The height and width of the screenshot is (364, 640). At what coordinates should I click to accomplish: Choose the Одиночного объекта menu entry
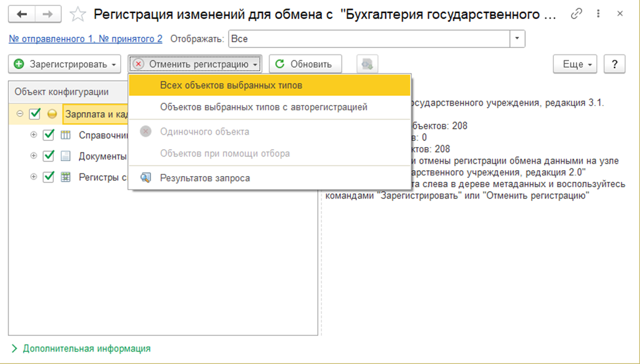click(x=269, y=131)
